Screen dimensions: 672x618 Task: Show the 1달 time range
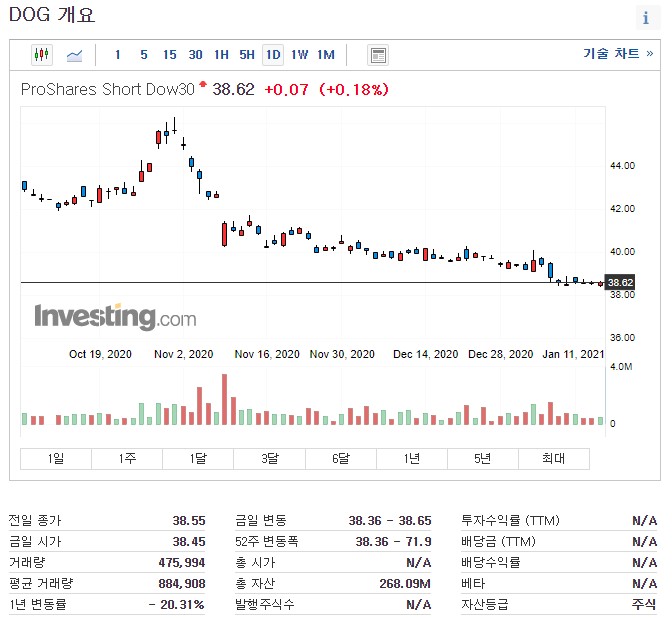[198, 459]
